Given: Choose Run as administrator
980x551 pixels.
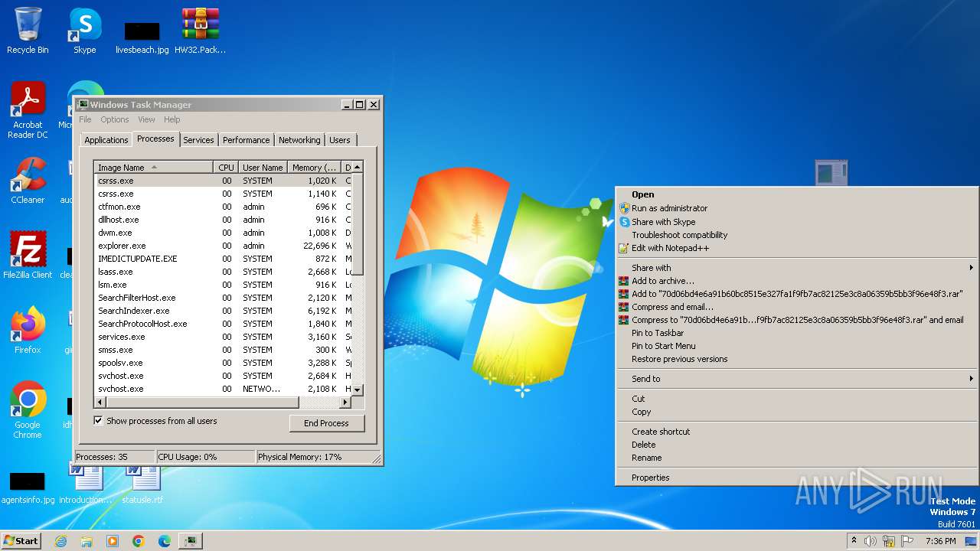Looking at the screenshot, I should (x=797, y=208).
